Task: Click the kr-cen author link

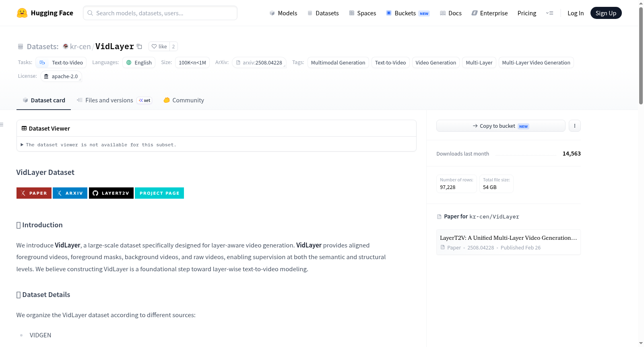Action: [x=80, y=46]
